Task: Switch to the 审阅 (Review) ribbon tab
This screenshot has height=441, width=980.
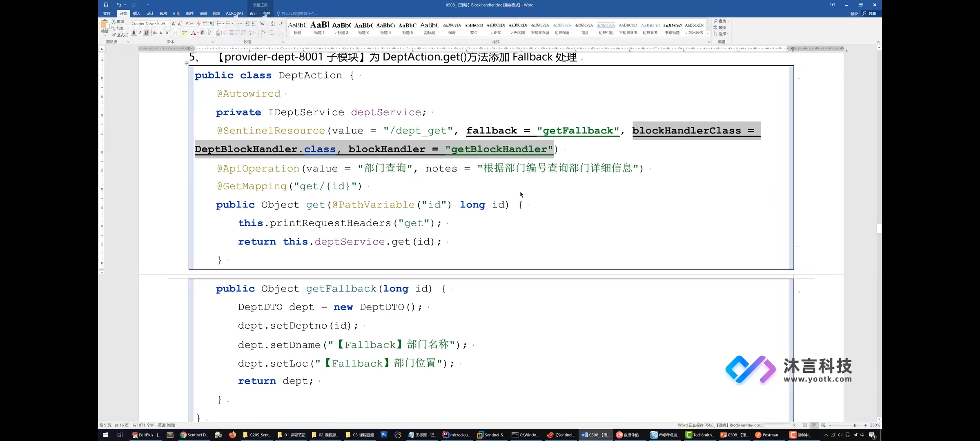Action: (x=203, y=13)
